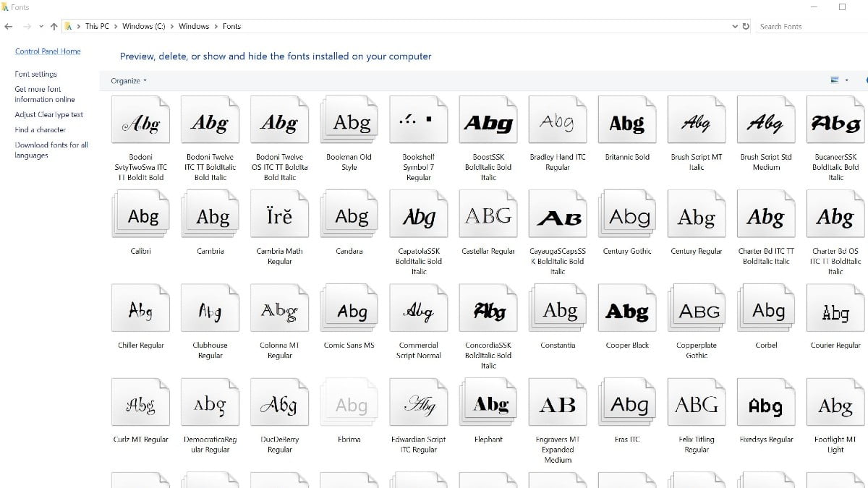Expand the address bar history dropdown
The width and height of the screenshot is (868, 488).
coord(735,26)
